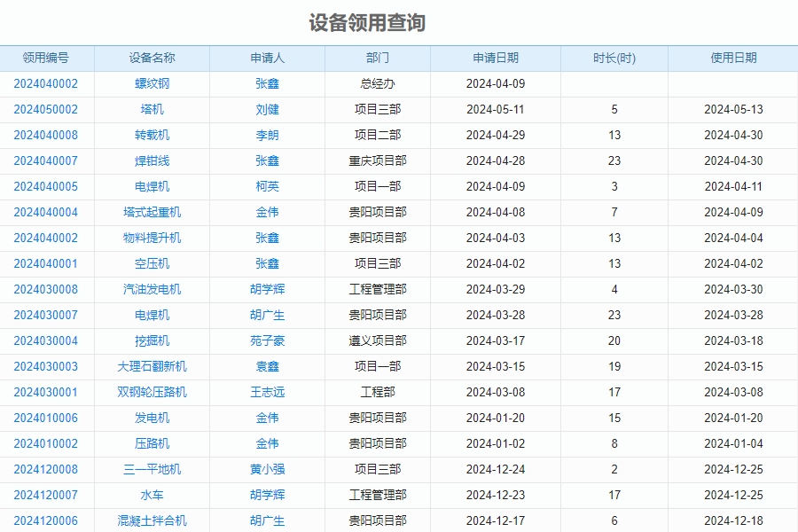Click the 双钢轮压路机 equipment link
Image resolution: width=798 pixels, height=532 pixels.
click(x=153, y=392)
